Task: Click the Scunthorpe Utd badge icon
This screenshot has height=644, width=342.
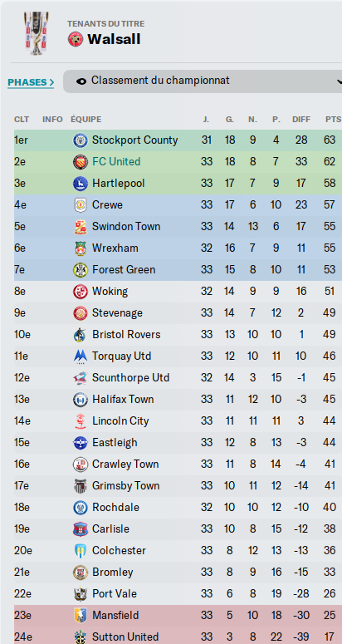Action: click(x=81, y=378)
